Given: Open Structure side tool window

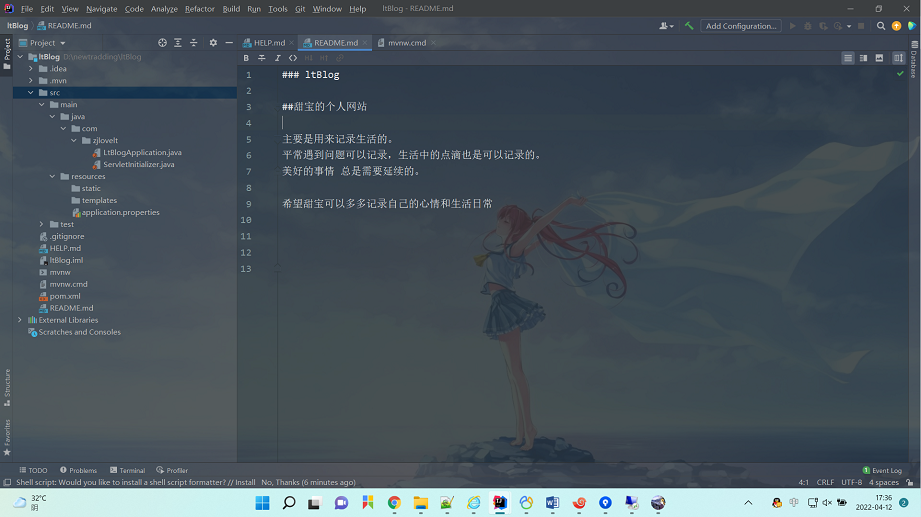Looking at the screenshot, I should click(7, 388).
